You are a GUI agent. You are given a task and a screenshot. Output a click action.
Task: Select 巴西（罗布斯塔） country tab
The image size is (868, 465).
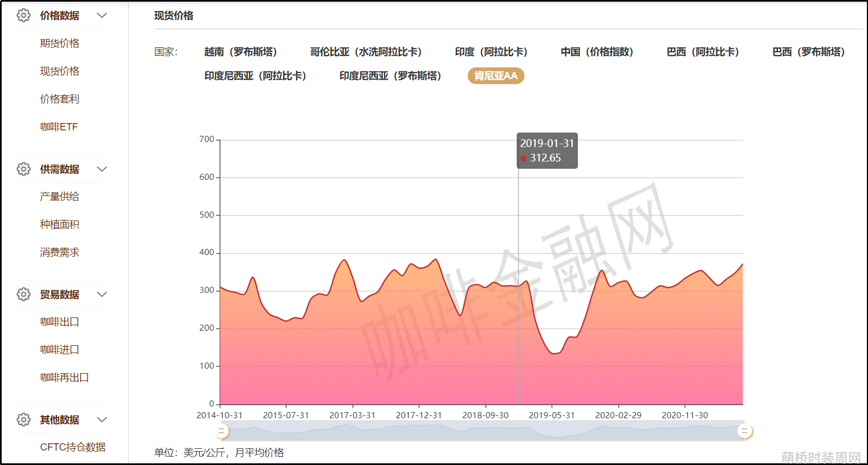tap(809, 52)
